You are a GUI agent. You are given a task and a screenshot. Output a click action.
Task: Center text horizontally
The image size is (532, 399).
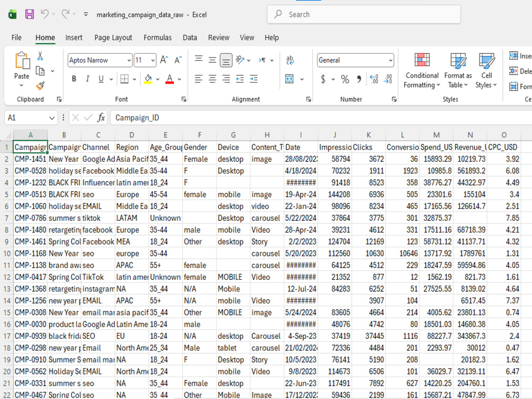pos(212,79)
